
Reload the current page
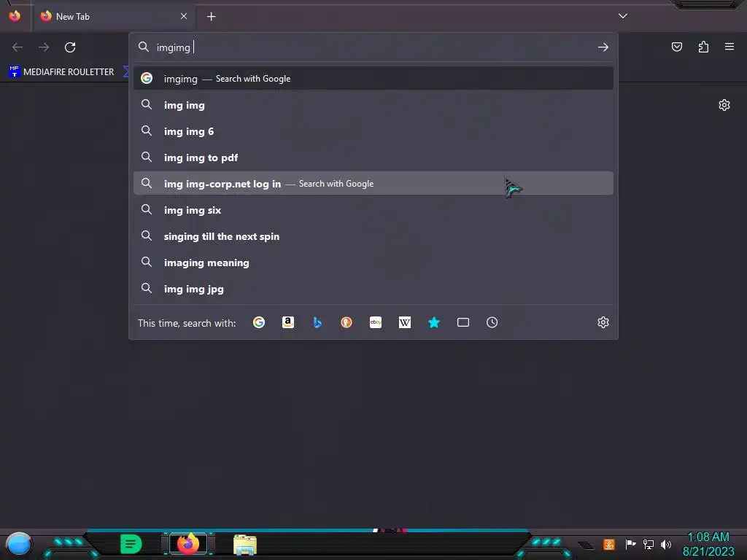point(70,47)
